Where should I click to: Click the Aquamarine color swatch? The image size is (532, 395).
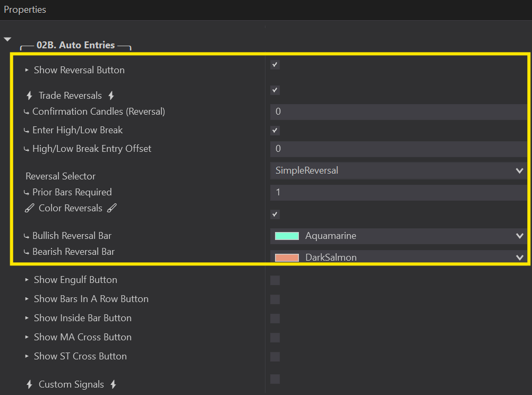[x=287, y=236]
